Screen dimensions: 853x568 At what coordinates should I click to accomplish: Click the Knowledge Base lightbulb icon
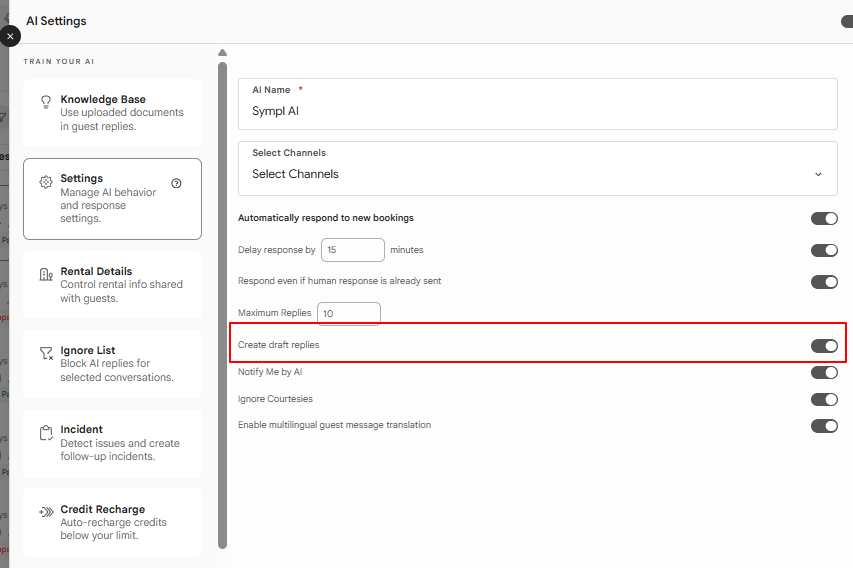pyautogui.click(x=46, y=102)
